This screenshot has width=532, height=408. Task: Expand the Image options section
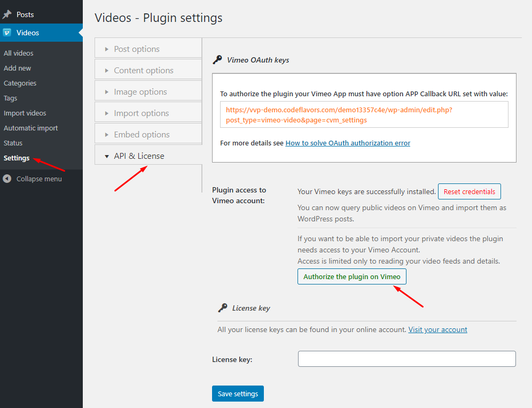(x=148, y=92)
